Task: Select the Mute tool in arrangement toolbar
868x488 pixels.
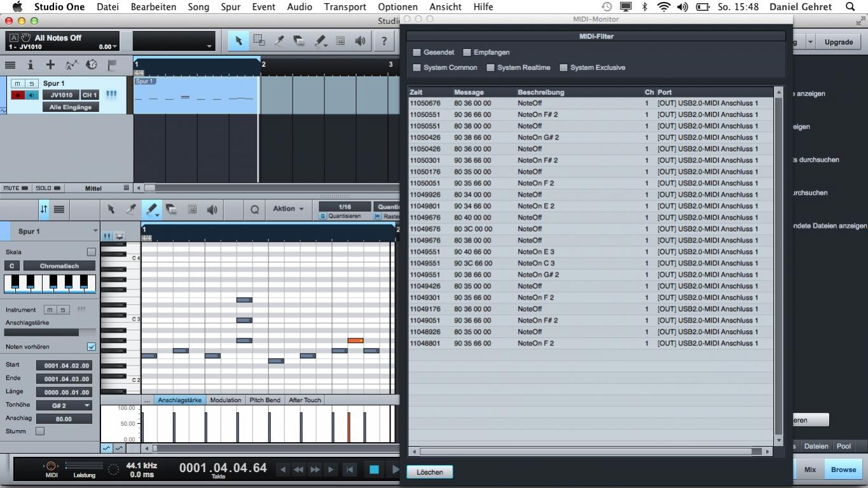Action: pos(340,41)
